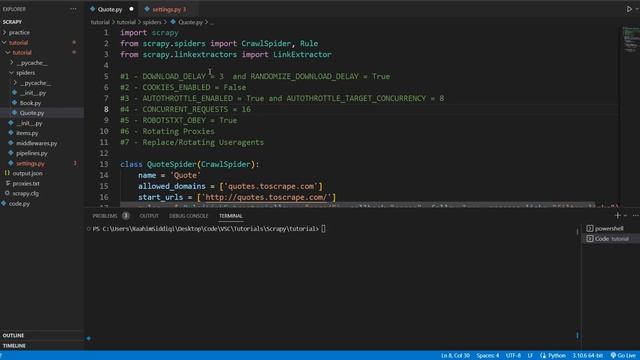Click line 8 CONCURRENT_REQUESTS comment
Screen dimensions: 640x360
coord(185,109)
